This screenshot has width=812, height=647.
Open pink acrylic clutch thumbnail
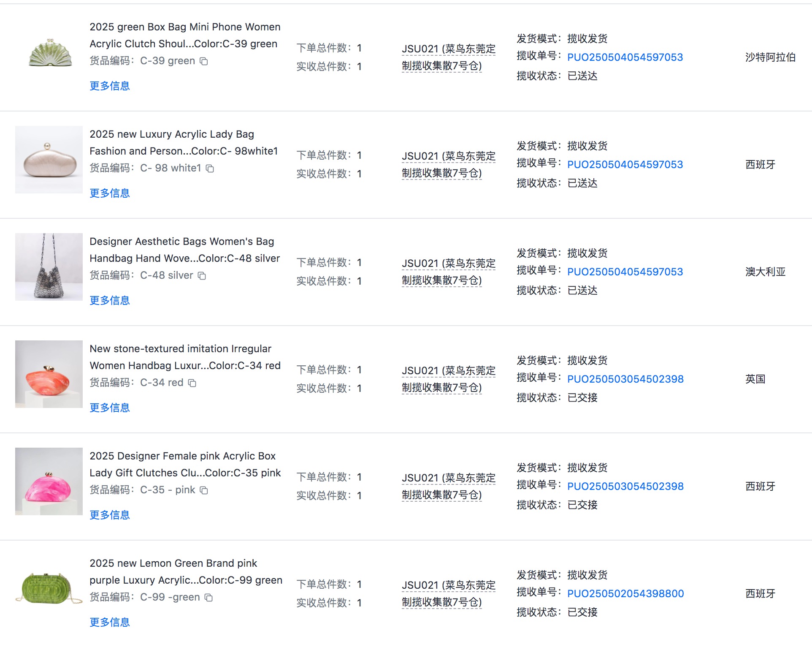(x=49, y=481)
